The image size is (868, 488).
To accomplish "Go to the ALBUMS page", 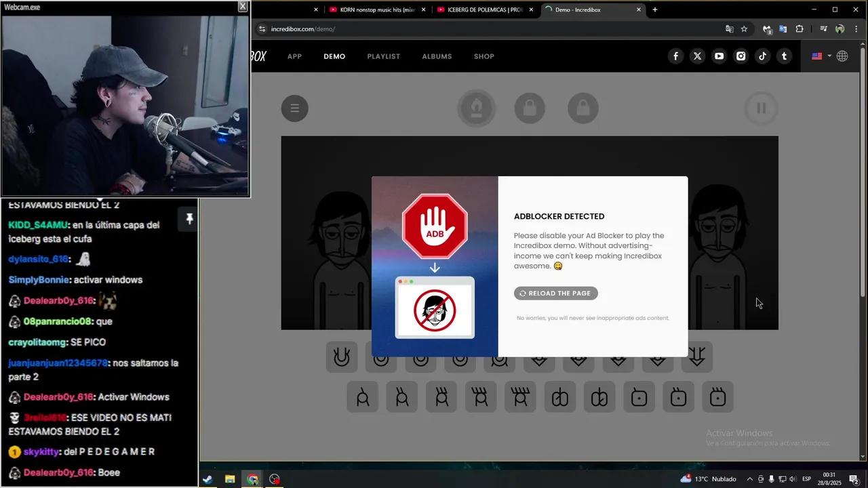I will point(437,56).
